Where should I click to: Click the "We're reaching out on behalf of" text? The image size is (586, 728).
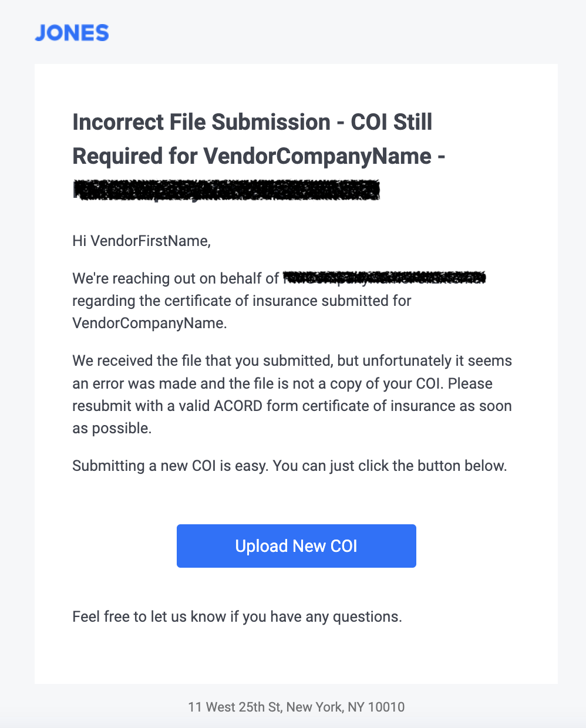[175, 278]
